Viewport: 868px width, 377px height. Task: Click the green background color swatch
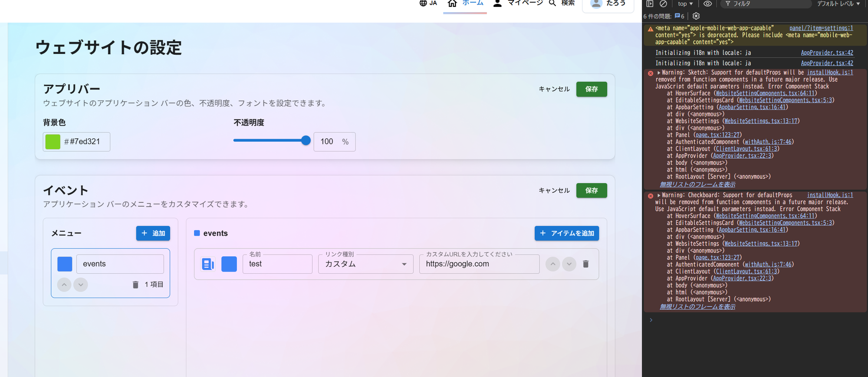53,142
